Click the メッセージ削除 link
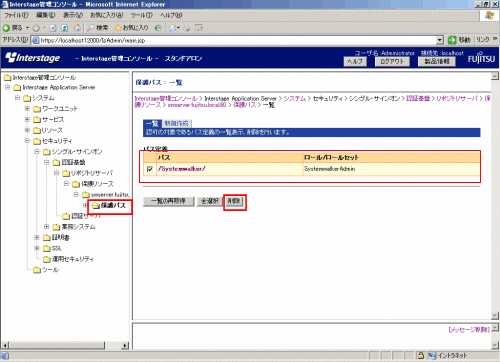The height and width of the screenshot is (362, 500). [x=469, y=330]
